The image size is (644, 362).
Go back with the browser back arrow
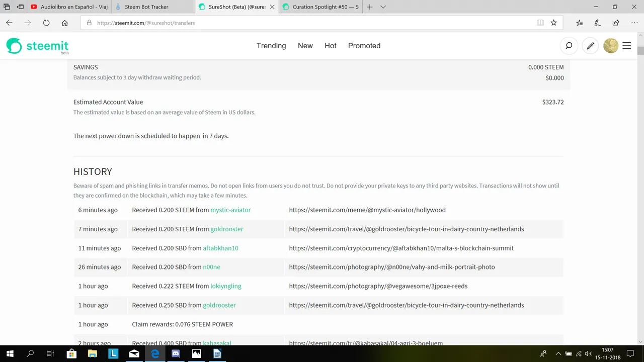[x=9, y=23]
